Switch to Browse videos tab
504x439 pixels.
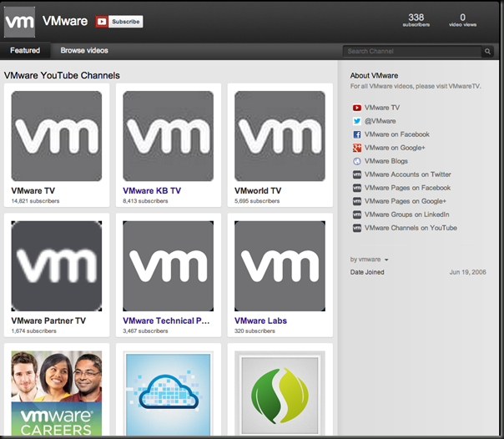tap(84, 50)
